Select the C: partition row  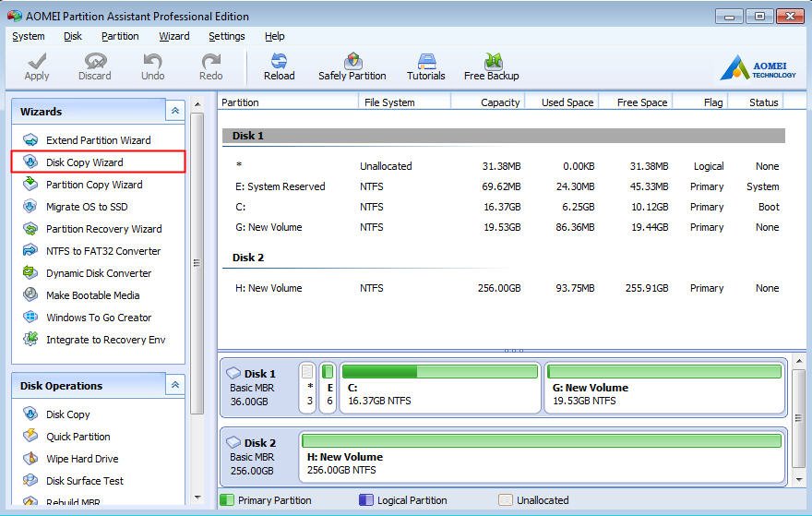click(504, 207)
